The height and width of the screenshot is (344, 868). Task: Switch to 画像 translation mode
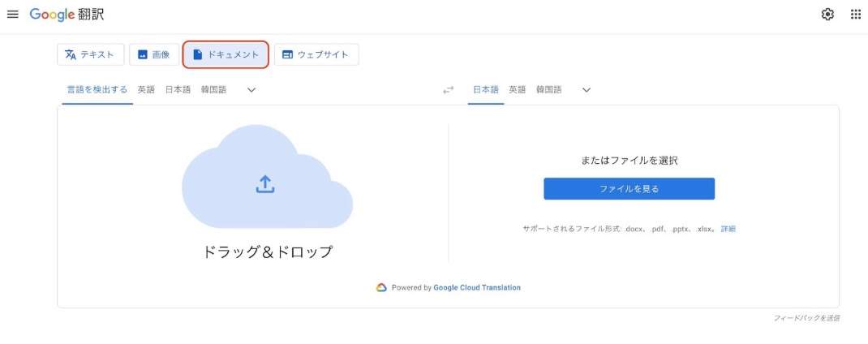(154, 54)
